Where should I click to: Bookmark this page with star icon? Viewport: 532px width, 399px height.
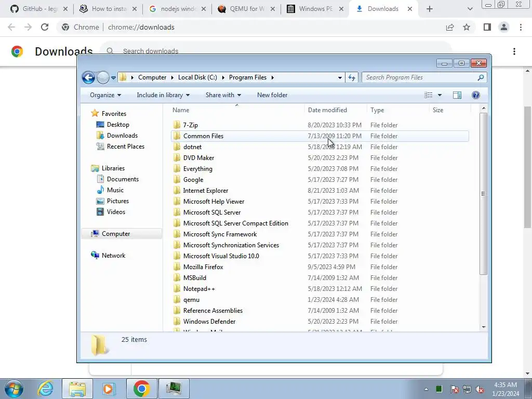(x=467, y=27)
